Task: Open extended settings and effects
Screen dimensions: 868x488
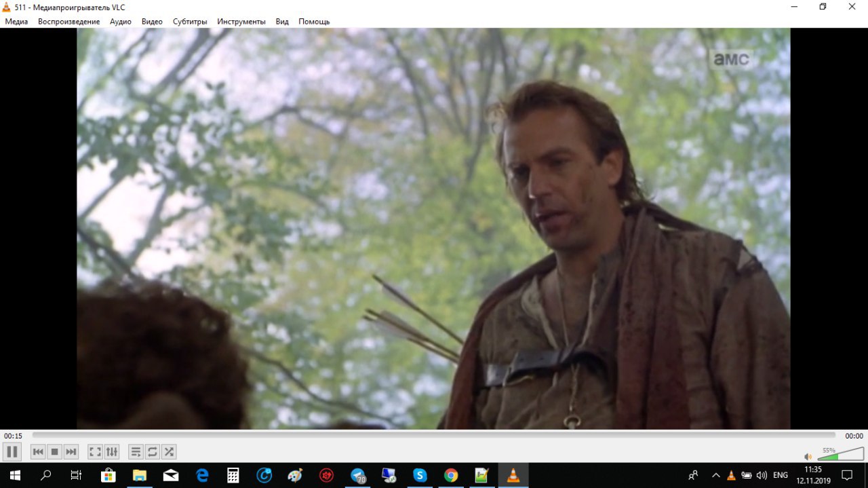Action: 112,451
